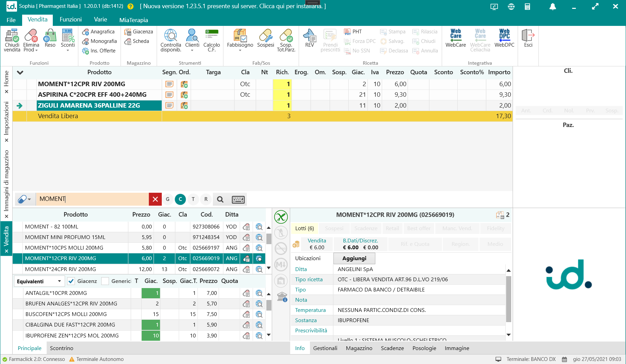Open Giacenza in Magazzino group
This screenshot has height=364, width=626.
pyautogui.click(x=139, y=32)
